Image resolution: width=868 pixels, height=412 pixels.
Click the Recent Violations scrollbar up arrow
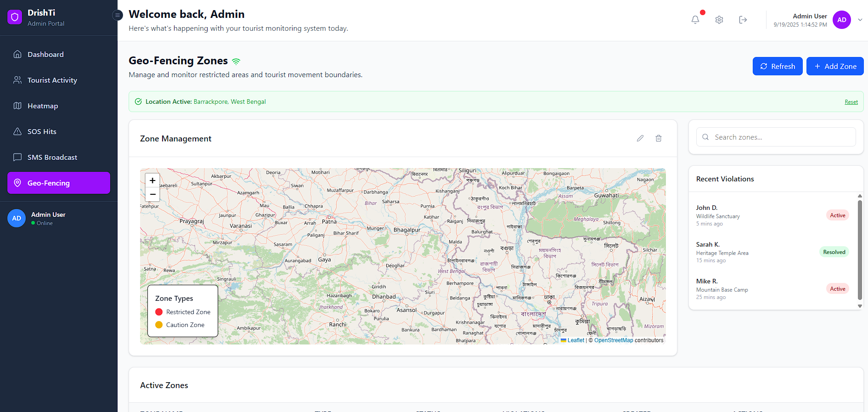point(860,196)
